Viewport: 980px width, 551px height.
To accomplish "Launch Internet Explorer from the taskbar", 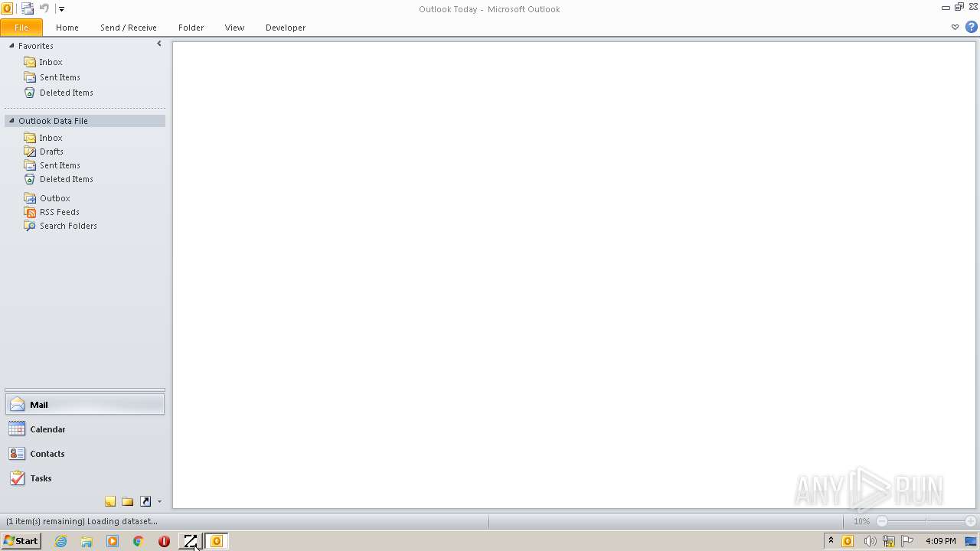I will 60,541.
